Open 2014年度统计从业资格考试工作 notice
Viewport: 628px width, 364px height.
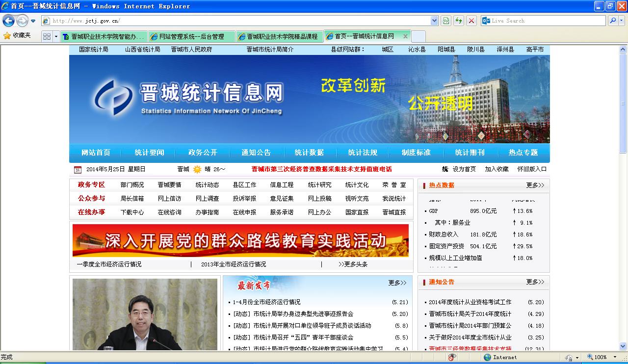point(470,302)
